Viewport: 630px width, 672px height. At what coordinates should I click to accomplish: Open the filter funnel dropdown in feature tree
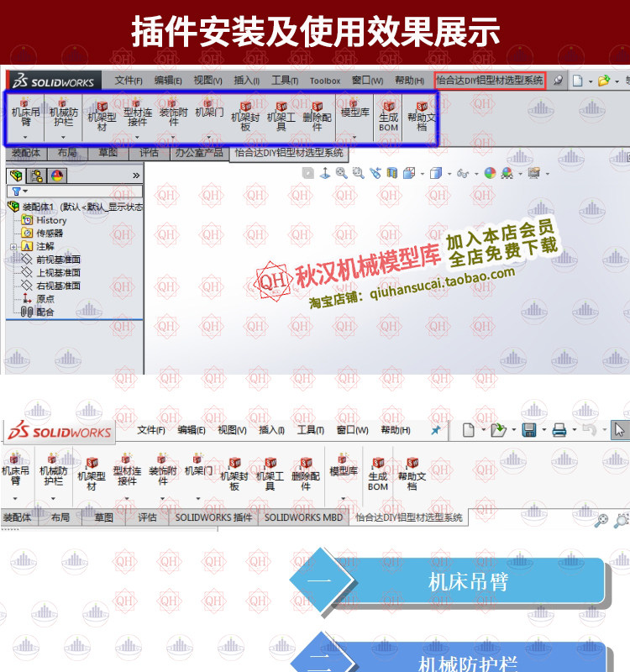[x=19, y=192]
